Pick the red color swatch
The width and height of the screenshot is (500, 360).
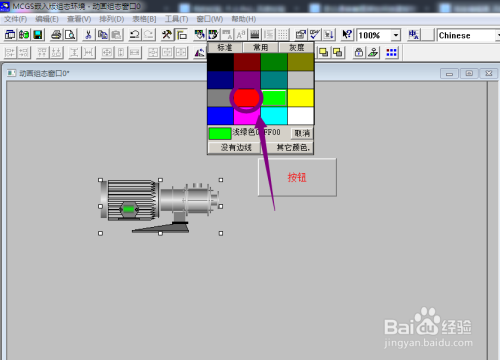pos(247,98)
